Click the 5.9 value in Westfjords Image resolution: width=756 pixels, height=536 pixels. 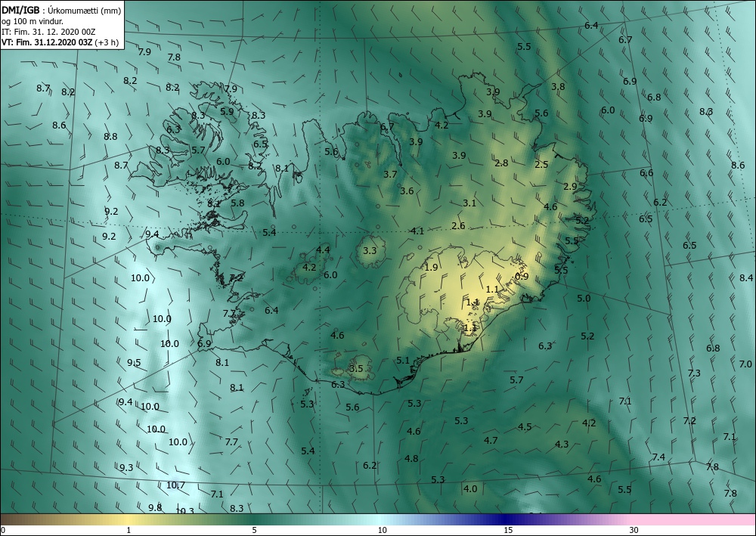[x=227, y=111]
